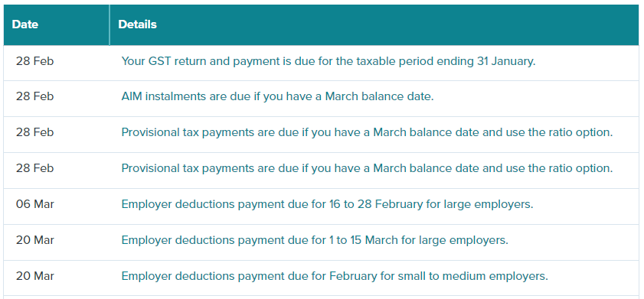Screen dimensions: 644x299
Task: Open the small to medium employers deductions link
Action: 335,276
